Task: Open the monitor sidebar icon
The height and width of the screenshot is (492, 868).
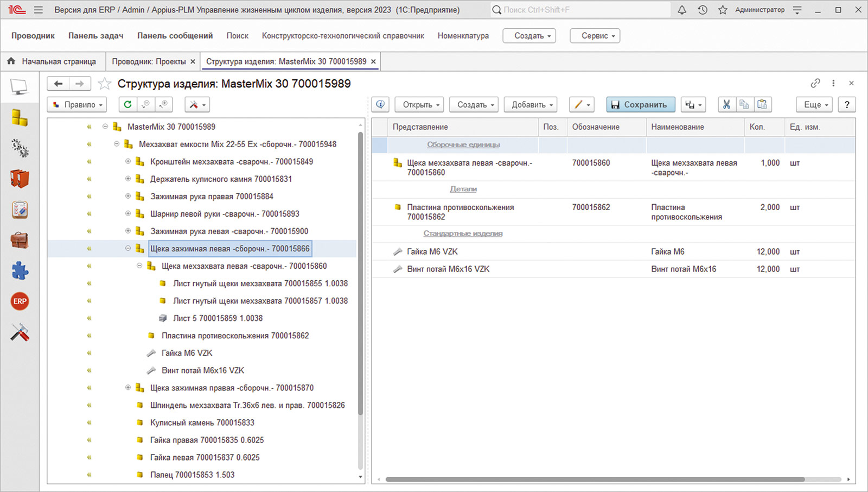Action: (20, 87)
